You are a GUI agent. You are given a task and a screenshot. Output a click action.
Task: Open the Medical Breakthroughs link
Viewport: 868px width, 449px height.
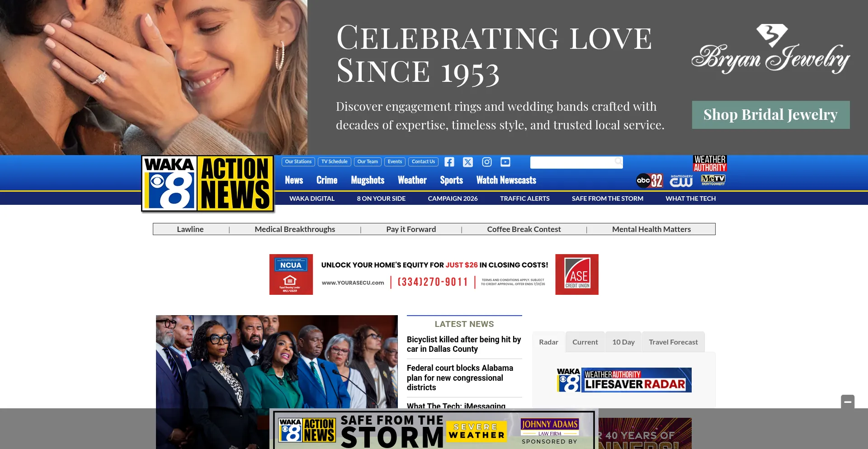(x=295, y=229)
